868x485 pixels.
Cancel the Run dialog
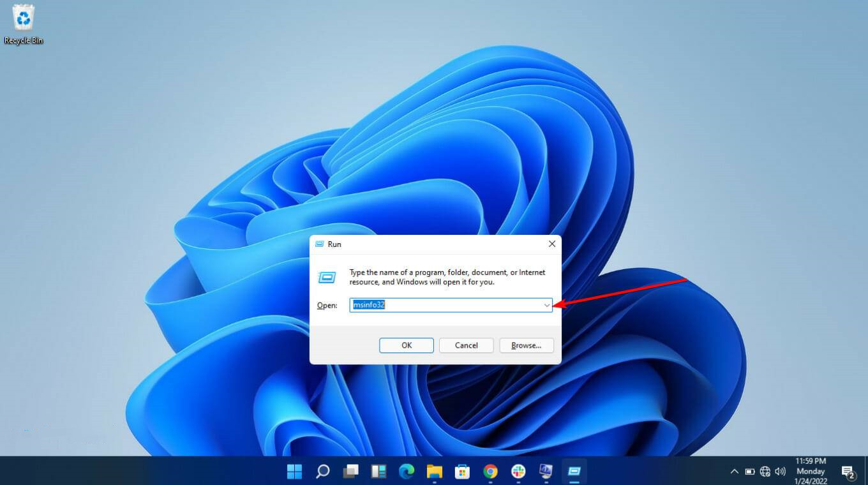(x=466, y=345)
